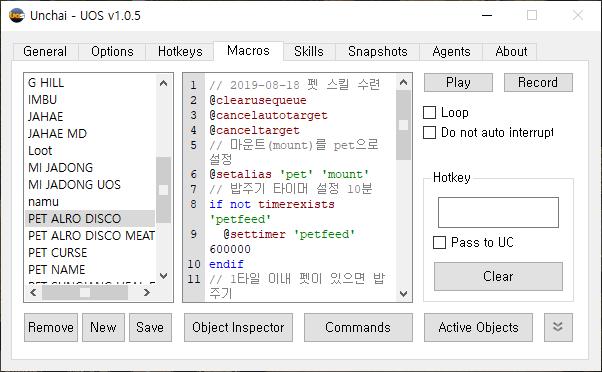Image resolution: width=602 pixels, height=372 pixels.
Task: Save the current macro
Action: click(x=150, y=327)
